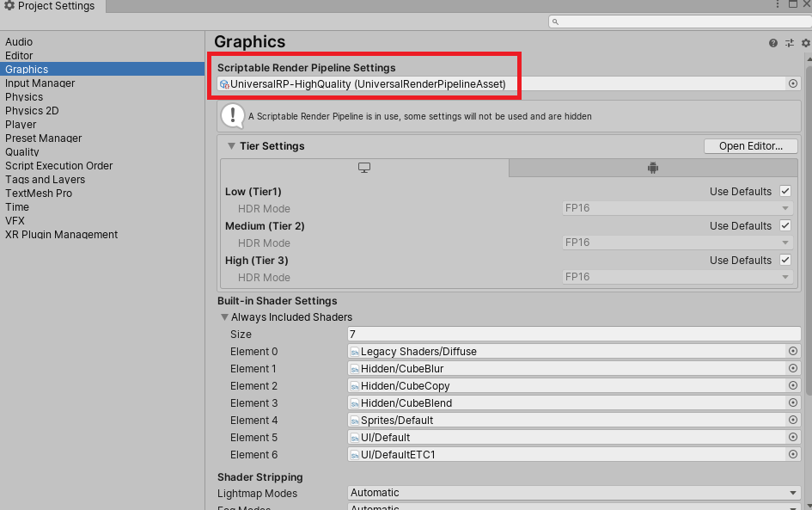Click the Project Settings gear tab icon
The width and height of the screenshot is (812, 510).
coord(9,5)
